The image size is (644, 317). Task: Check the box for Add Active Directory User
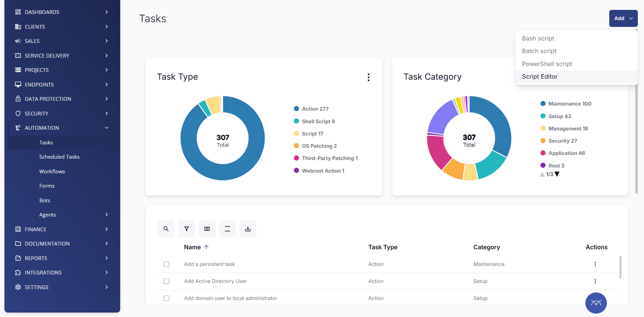[167, 281]
